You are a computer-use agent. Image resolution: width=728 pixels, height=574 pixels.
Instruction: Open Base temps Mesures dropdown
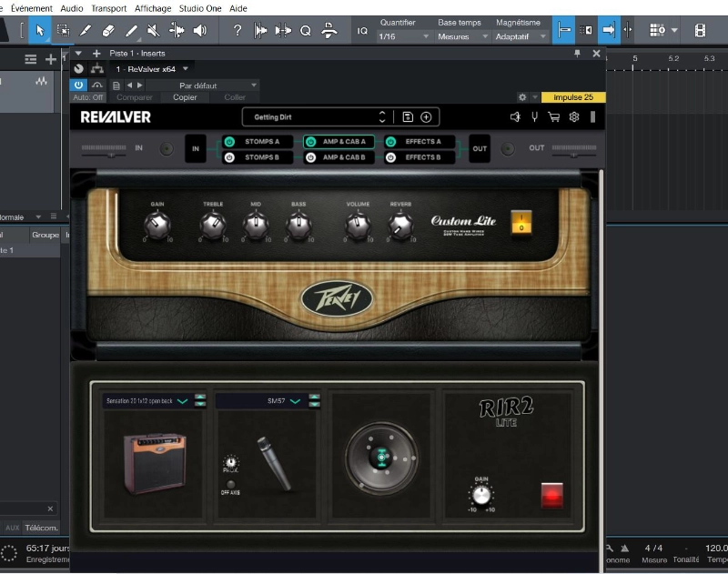[x=462, y=36]
